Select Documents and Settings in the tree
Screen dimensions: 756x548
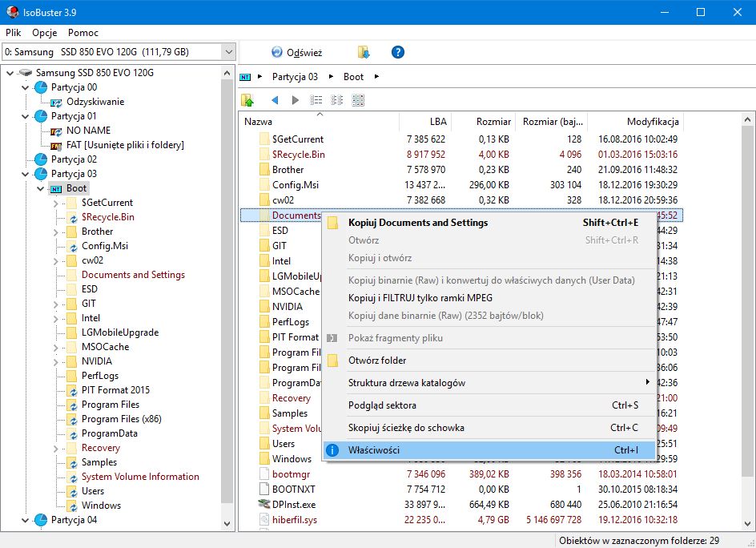click(133, 275)
